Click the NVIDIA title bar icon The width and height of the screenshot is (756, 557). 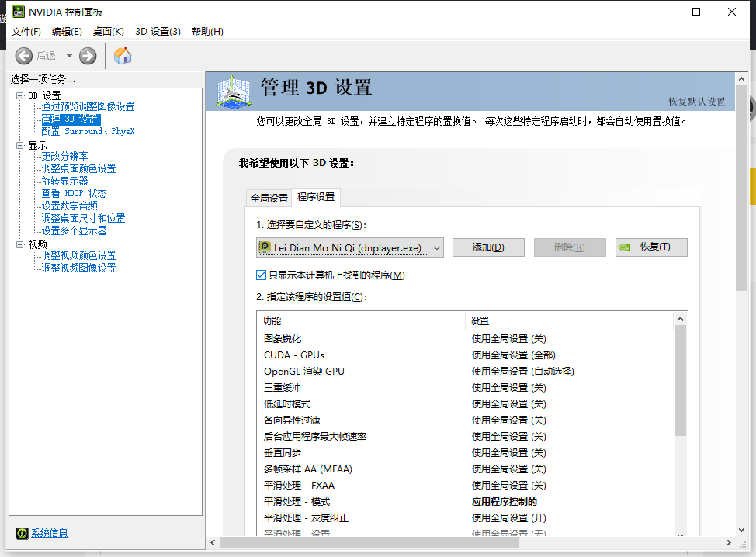coord(18,12)
